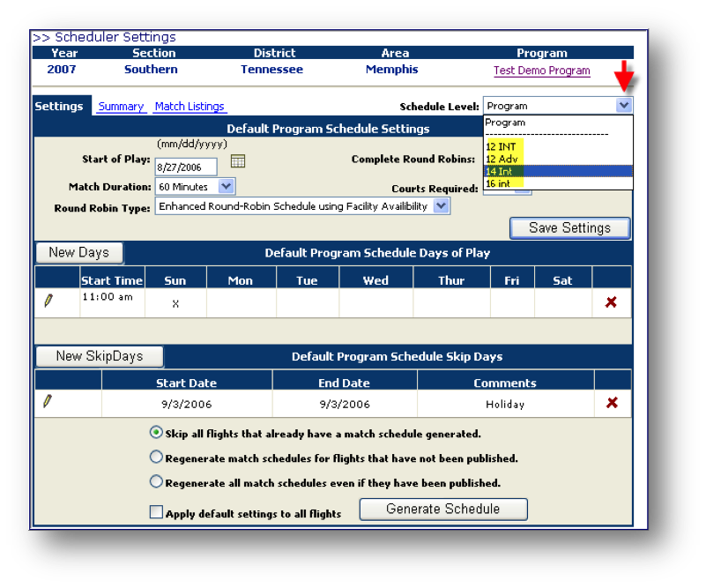Choose 16 int in Schedule Level list

pyautogui.click(x=558, y=183)
